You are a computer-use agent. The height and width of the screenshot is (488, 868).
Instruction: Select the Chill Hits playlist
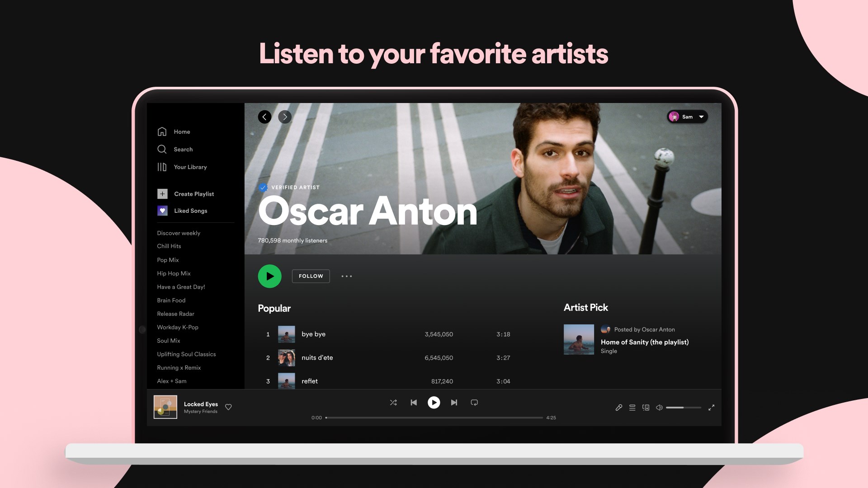tap(169, 246)
